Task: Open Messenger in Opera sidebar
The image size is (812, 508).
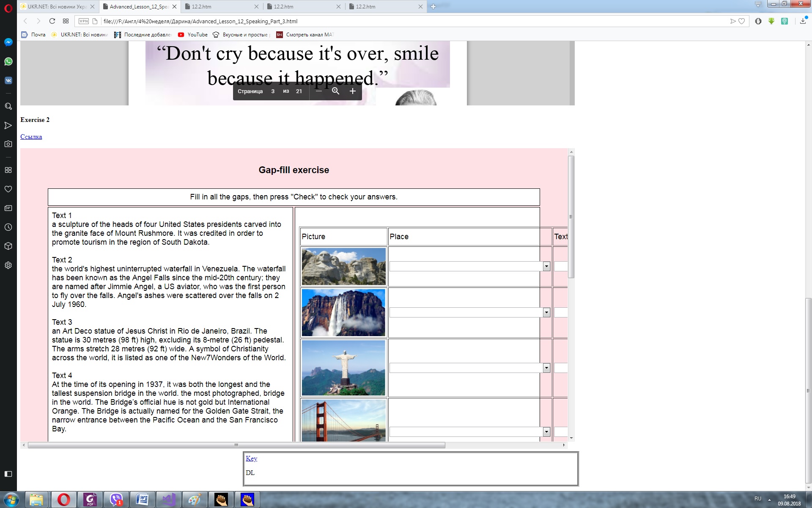Action: (8, 42)
